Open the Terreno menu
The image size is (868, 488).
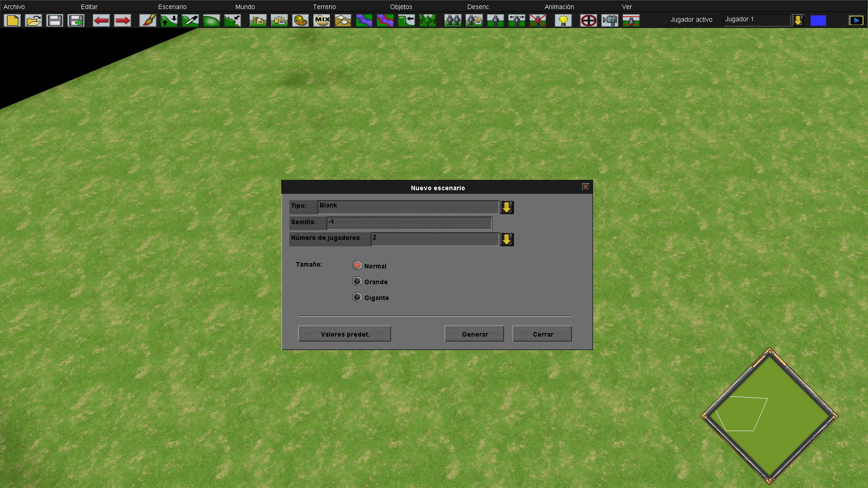click(324, 7)
